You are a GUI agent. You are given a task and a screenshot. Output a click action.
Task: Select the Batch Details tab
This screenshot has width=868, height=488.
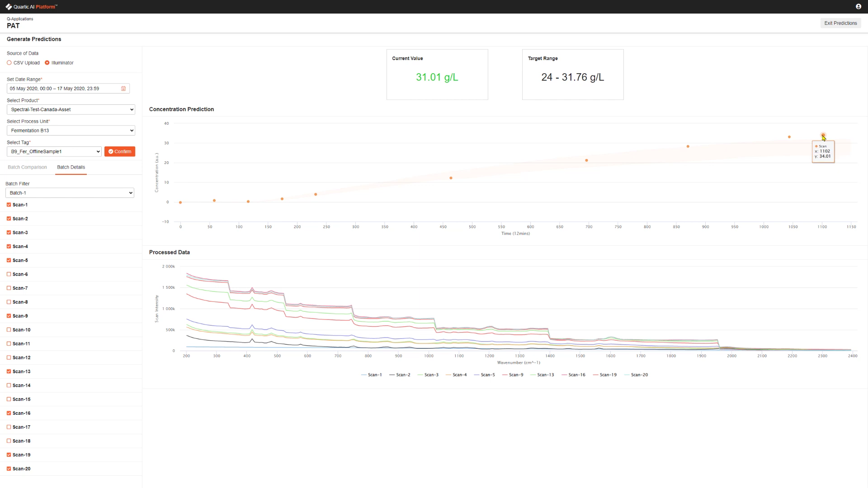[x=71, y=167]
